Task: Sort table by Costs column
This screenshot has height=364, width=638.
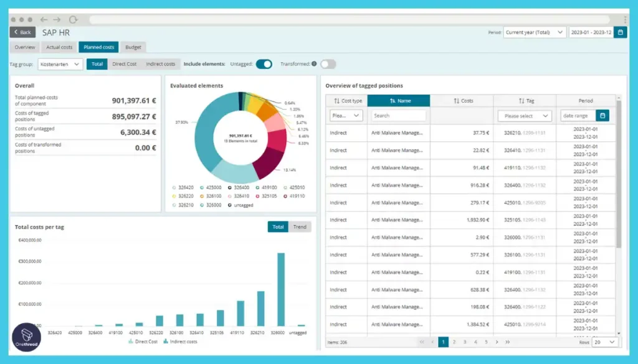Action: [x=463, y=101]
